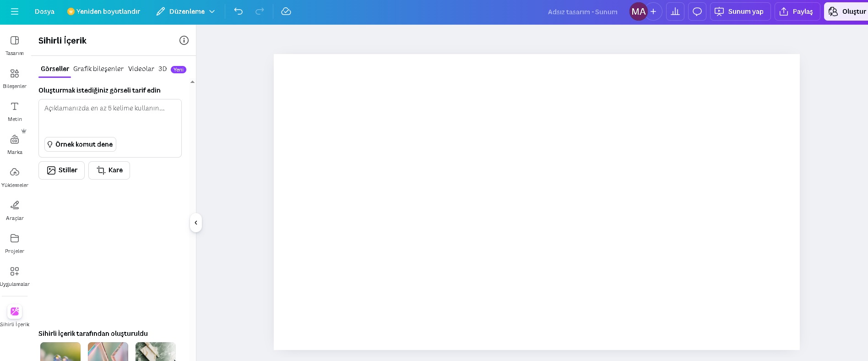Click the undo arrow icon
This screenshot has width=868, height=361.
[239, 11]
